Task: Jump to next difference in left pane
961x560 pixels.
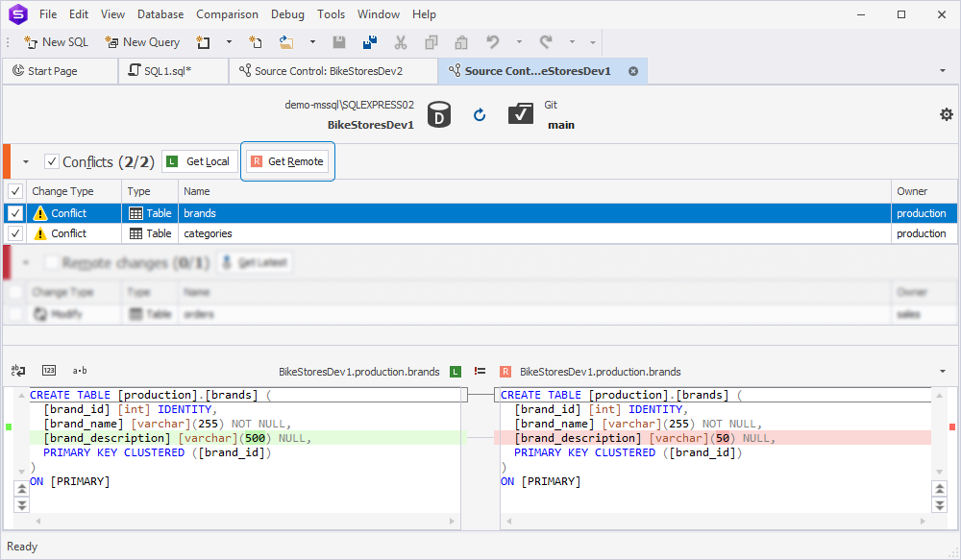Action: click(x=21, y=505)
